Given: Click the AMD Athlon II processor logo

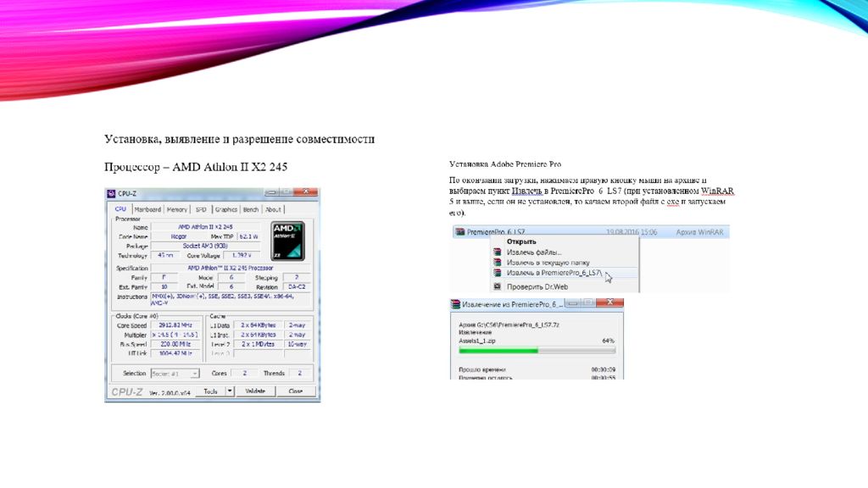Looking at the screenshot, I should pos(287,240).
